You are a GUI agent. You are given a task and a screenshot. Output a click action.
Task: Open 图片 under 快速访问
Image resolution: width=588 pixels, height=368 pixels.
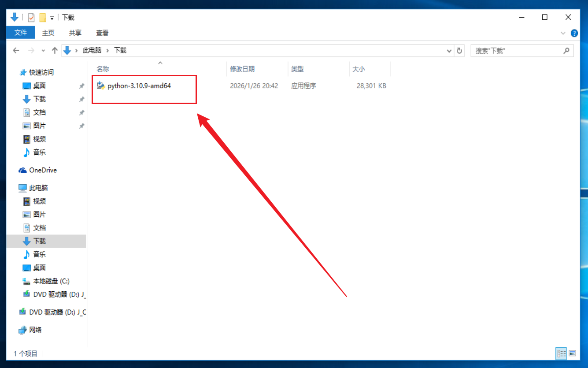point(40,126)
